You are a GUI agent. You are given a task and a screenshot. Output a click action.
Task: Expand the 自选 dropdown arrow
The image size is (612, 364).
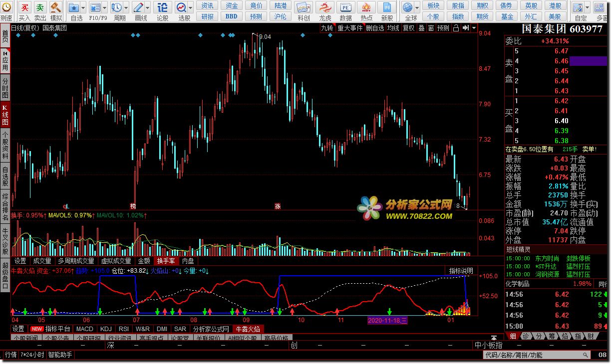[82, 7]
